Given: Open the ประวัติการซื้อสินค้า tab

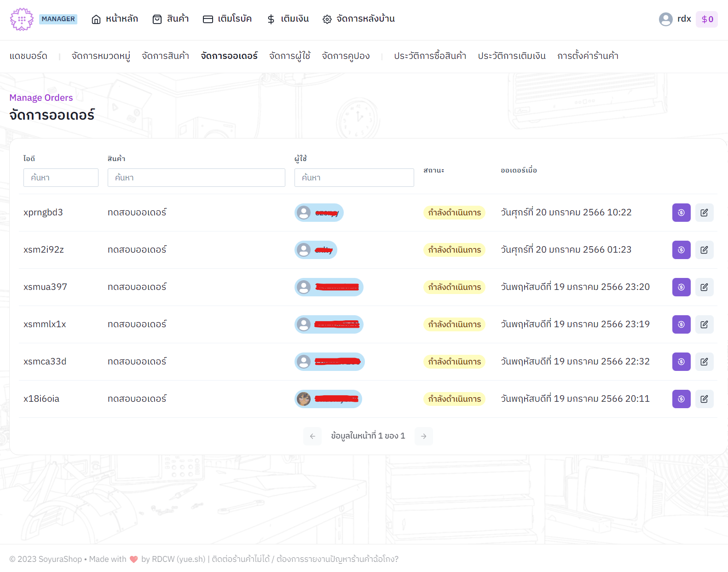Looking at the screenshot, I should click(430, 56).
